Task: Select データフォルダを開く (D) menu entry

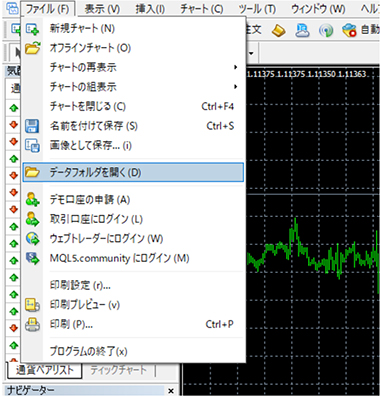Action: pos(133,172)
